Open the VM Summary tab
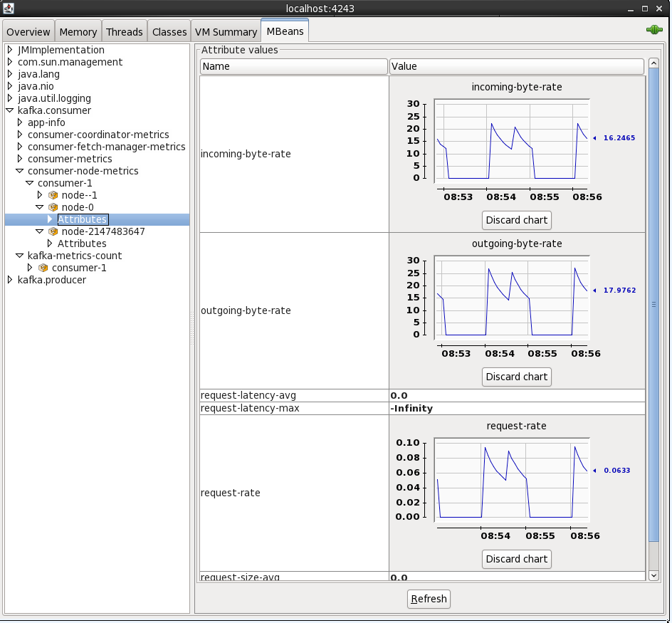The image size is (672, 623). [x=226, y=32]
